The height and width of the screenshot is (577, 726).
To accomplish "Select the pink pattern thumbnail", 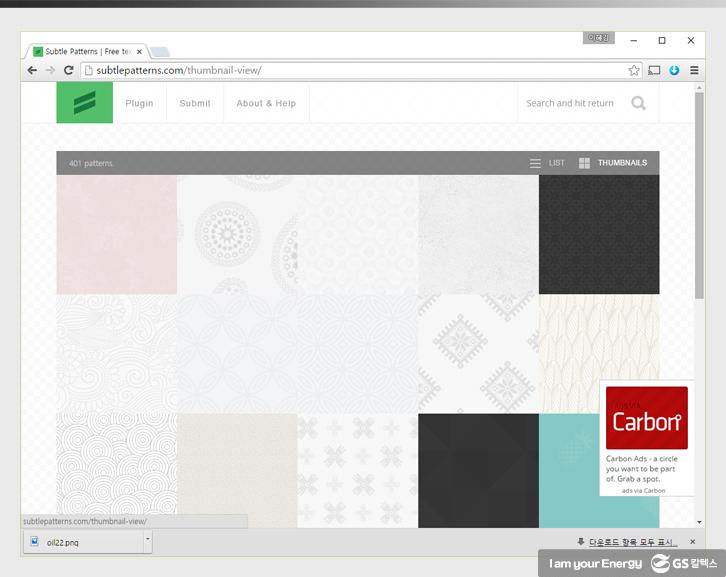I will click(x=116, y=235).
